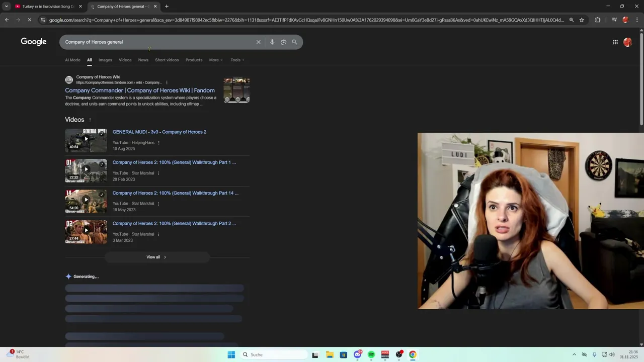Viewport: 644px width, 362px height.
Task: Open Walkthrough Part 1 video link
Action: point(174,162)
